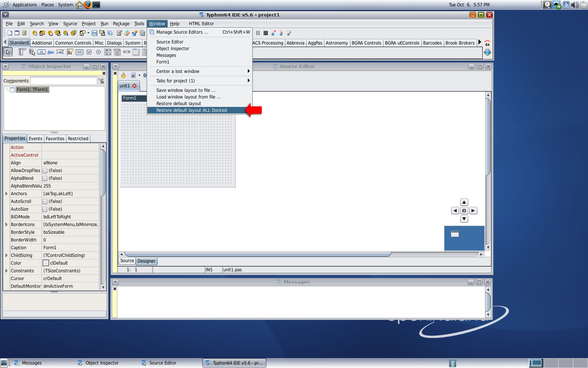
Task: Open Center a lost window submenu
Action: pos(199,71)
